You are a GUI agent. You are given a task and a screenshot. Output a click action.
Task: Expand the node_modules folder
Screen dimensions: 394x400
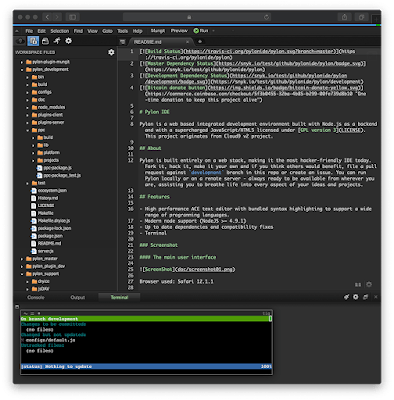[28, 107]
